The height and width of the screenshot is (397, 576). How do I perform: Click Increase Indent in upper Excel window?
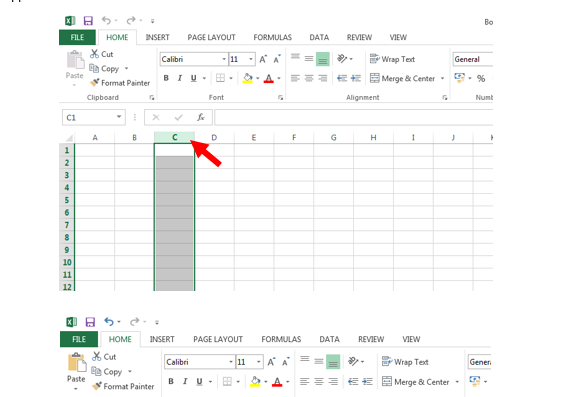[356, 78]
